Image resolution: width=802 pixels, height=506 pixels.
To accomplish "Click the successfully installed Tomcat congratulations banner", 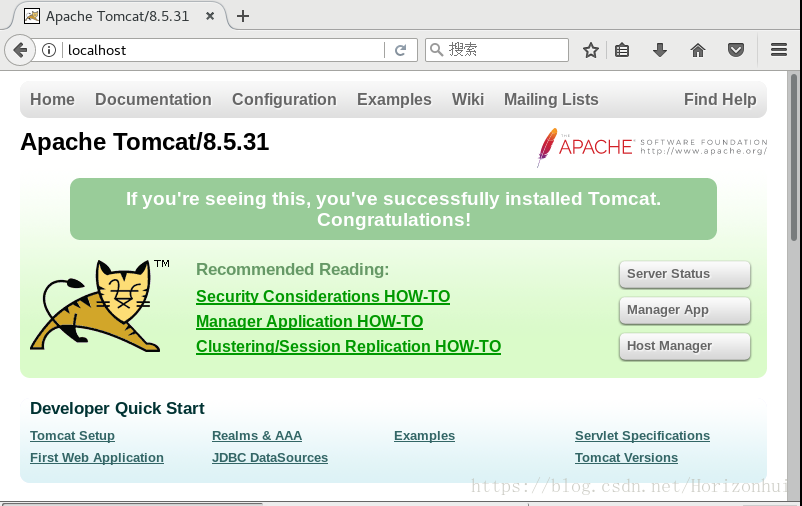I will (393, 209).
